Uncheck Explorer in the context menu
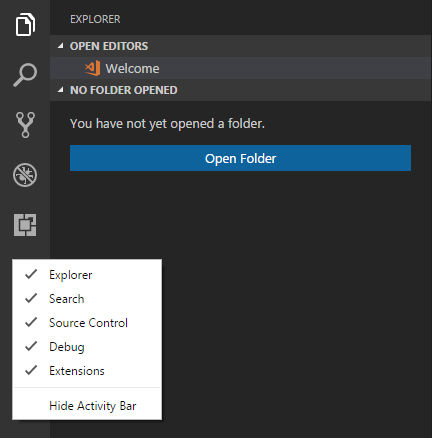 tap(87, 275)
